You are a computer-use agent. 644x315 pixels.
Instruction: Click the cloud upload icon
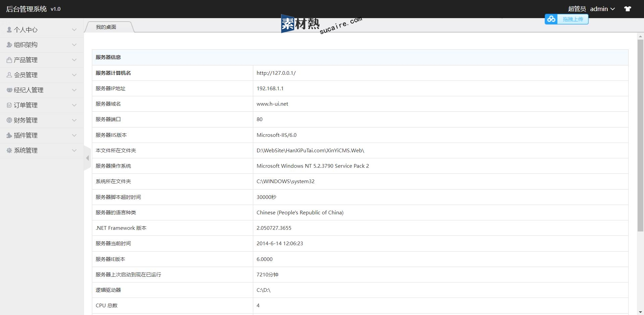[551, 19]
